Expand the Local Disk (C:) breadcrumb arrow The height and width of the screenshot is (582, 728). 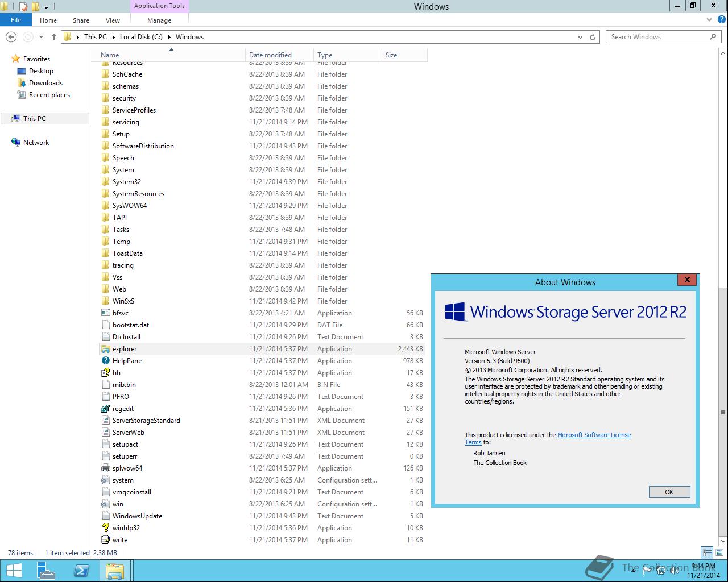169,37
